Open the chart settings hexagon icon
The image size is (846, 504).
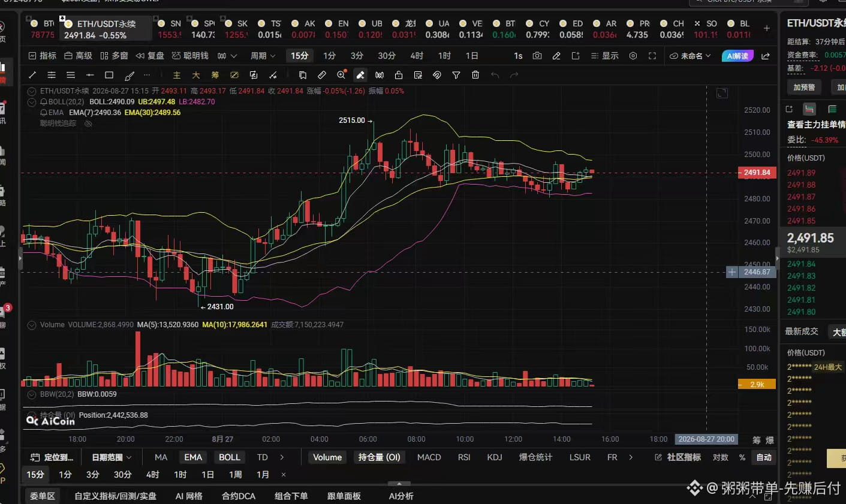click(633, 56)
